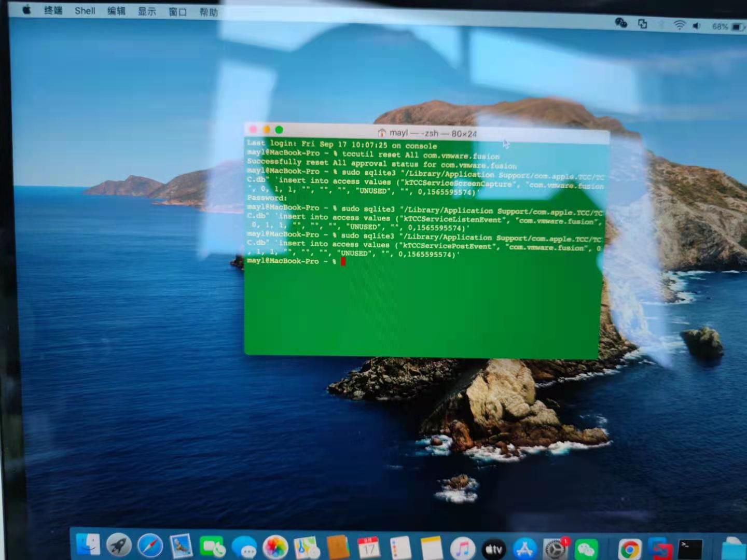This screenshot has width=747, height=560.
Task: Click the battery status showing 68%
Action: click(729, 26)
